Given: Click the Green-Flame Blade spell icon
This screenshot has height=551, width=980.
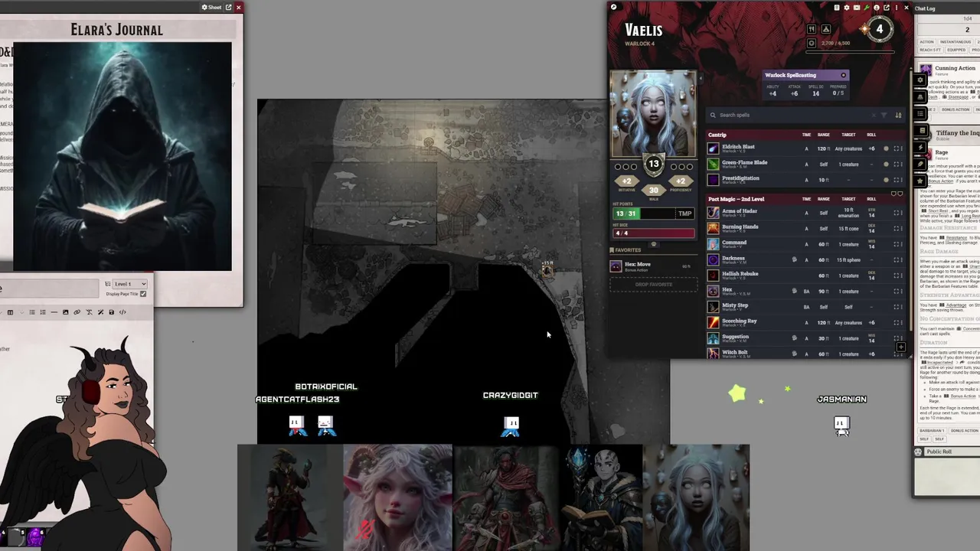Looking at the screenshot, I should pos(714,164).
